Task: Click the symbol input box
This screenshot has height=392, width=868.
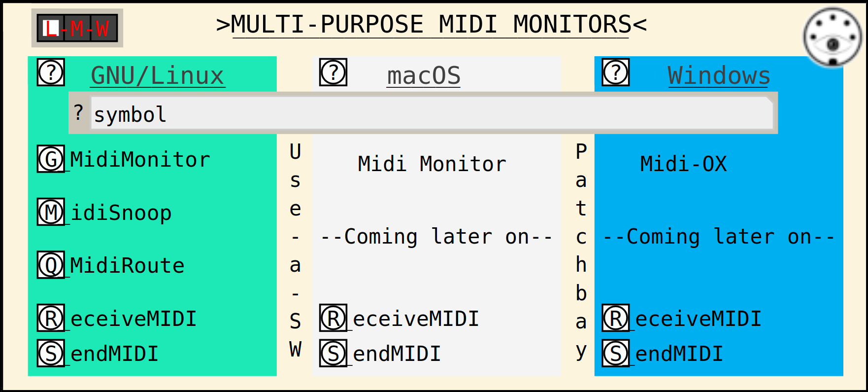Action: click(432, 113)
